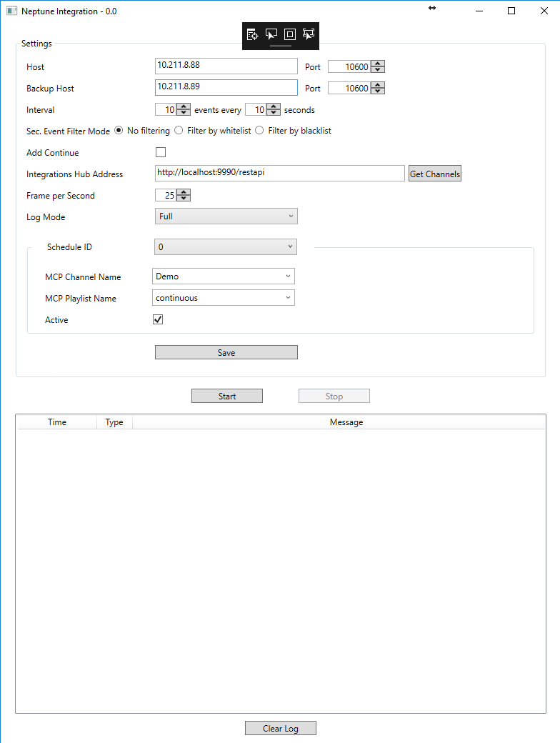Uncheck the Active checkbox
560x743 pixels.
tap(158, 319)
